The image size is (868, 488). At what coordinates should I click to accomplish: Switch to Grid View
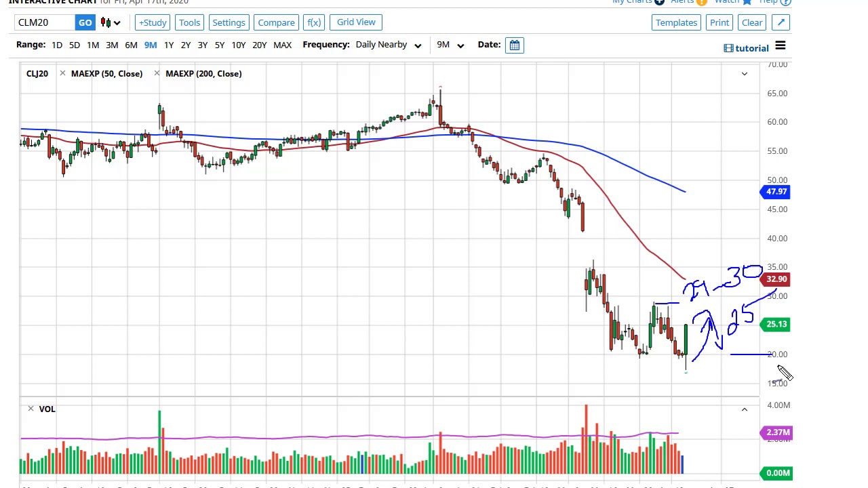tap(356, 22)
